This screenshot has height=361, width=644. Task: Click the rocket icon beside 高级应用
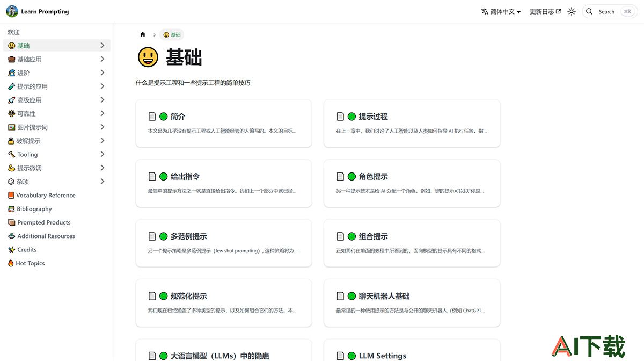(12, 100)
